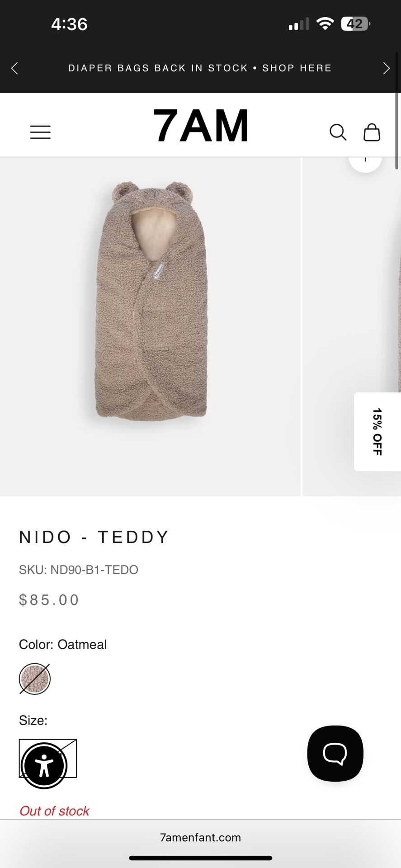Show next announcement with right arrow
The height and width of the screenshot is (868, 401).
(386, 68)
